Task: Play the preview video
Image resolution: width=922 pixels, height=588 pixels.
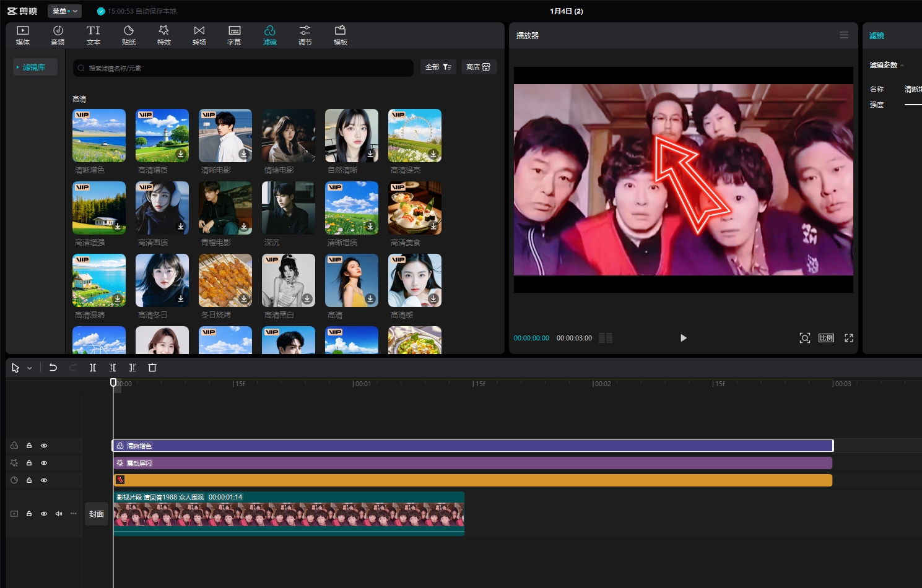Action: pos(683,338)
